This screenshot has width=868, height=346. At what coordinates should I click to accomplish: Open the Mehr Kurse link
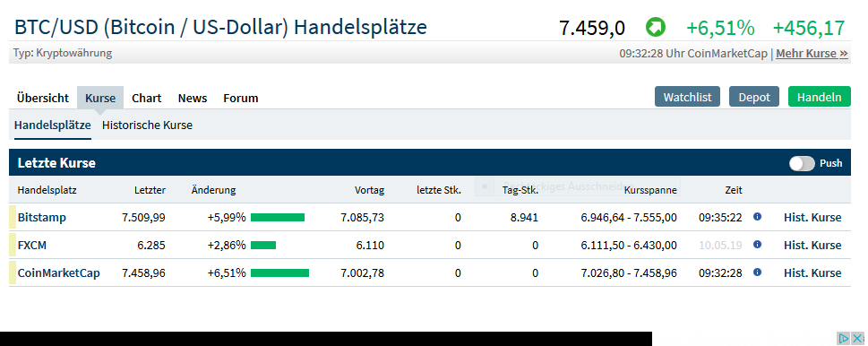tap(812, 54)
